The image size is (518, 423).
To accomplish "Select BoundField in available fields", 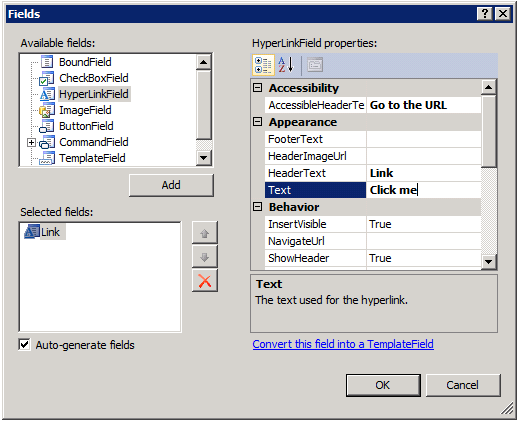I will [x=85, y=62].
